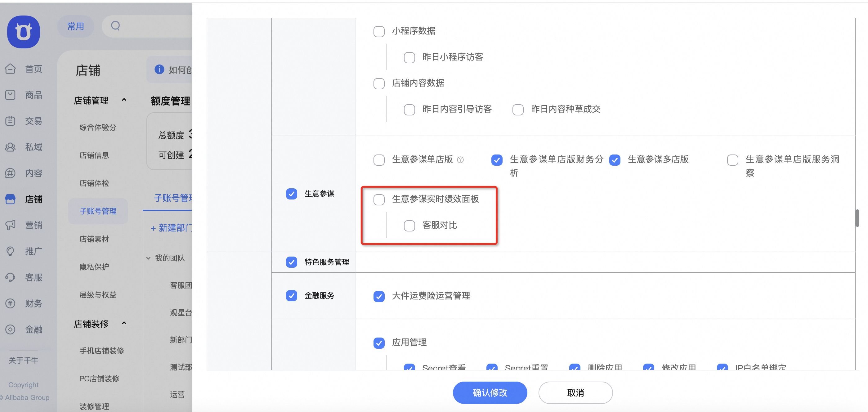Open 内容 content icon in sidebar
This screenshot has width=868, height=412.
tap(11, 173)
